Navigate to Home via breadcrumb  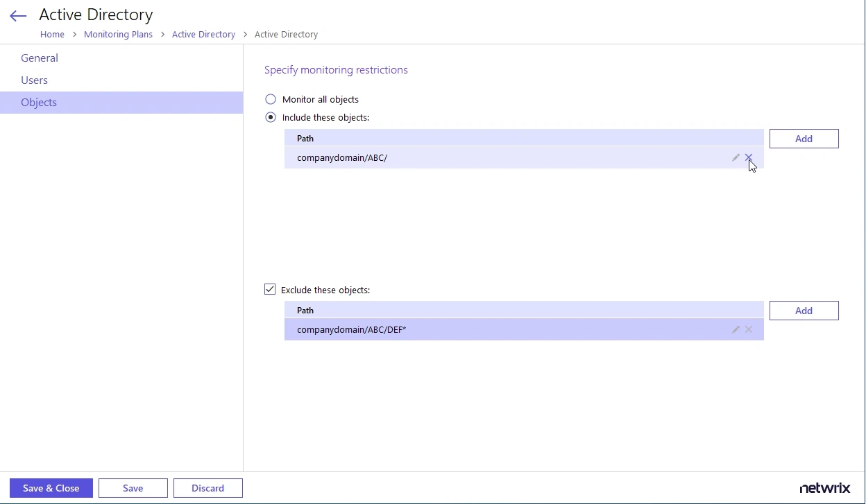[52, 34]
